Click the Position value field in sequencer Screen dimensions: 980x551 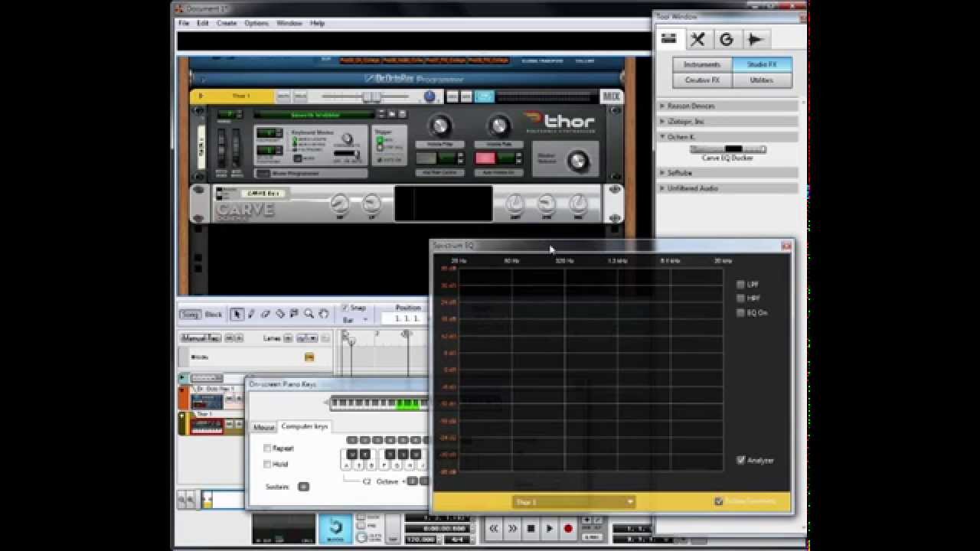(406, 318)
